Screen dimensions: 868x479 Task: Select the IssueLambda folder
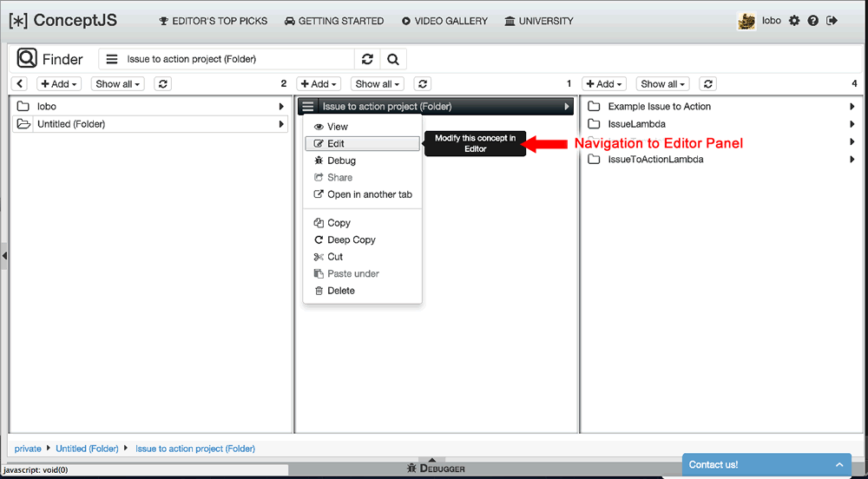click(722, 124)
